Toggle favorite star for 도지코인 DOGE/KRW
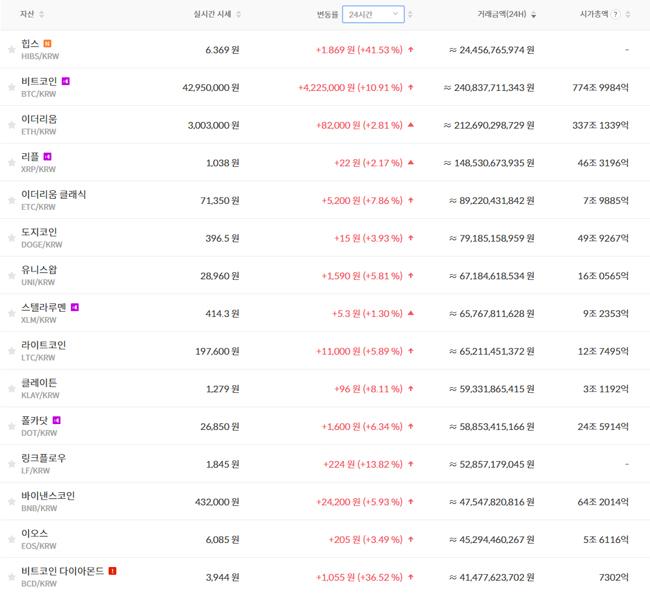The width and height of the screenshot is (650, 593). [x=12, y=238]
